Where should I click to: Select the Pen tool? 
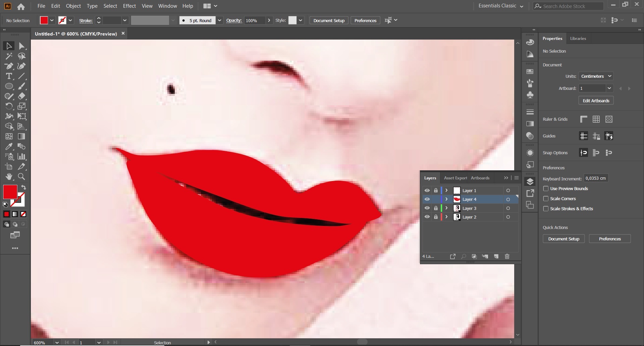coord(9,66)
